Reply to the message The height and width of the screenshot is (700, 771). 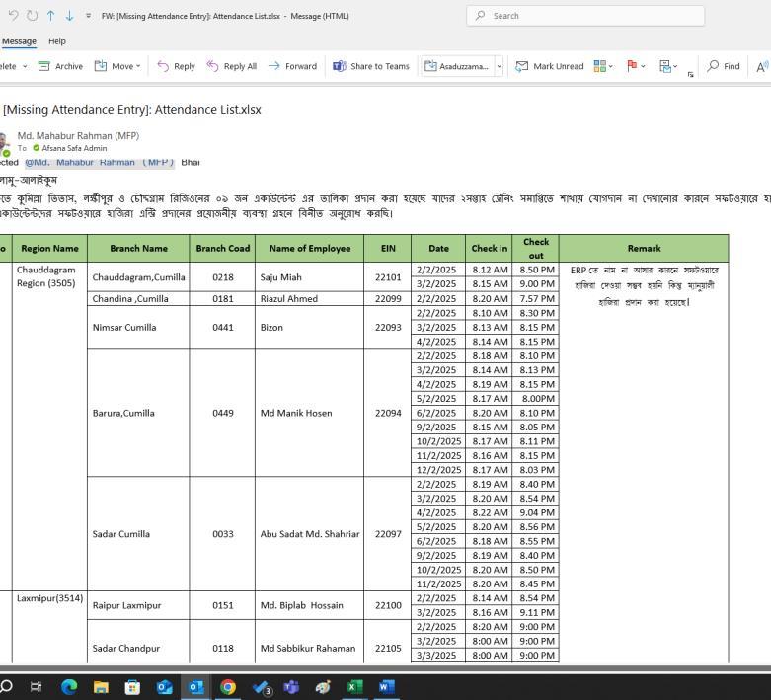176,66
